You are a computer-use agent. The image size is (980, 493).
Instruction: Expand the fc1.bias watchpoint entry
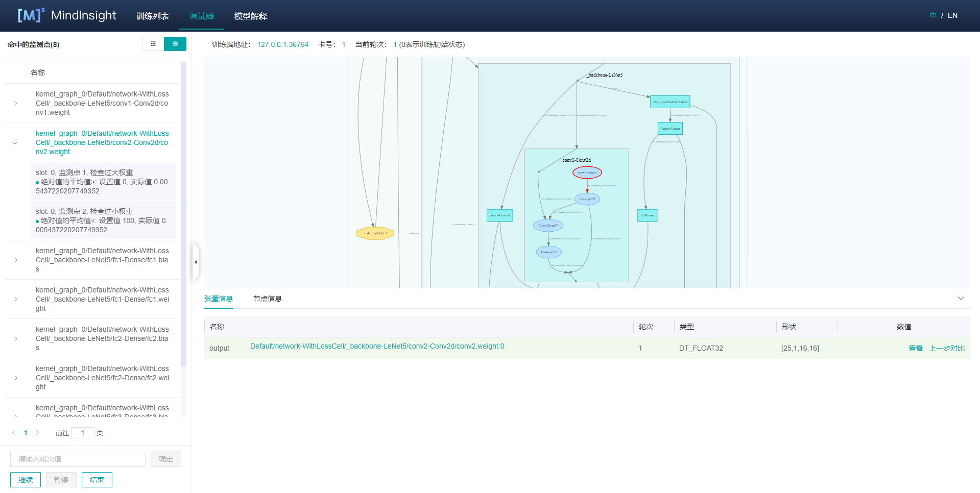pos(16,260)
